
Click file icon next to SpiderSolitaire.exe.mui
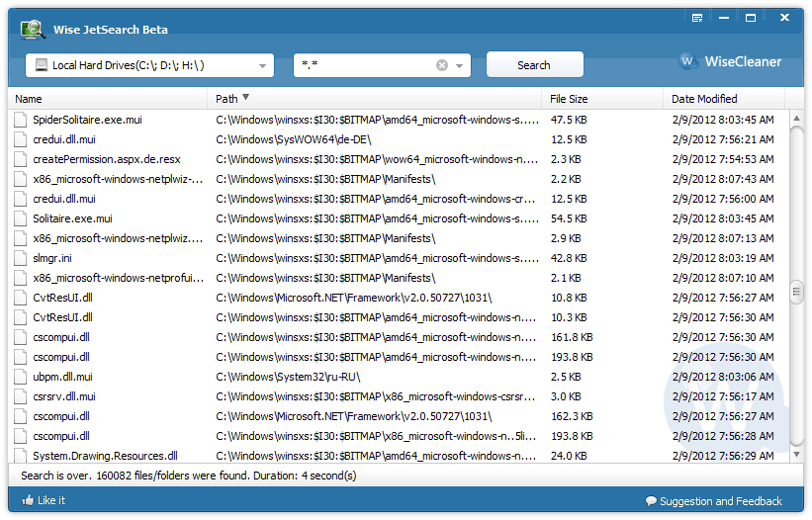[x=20, y=120]
